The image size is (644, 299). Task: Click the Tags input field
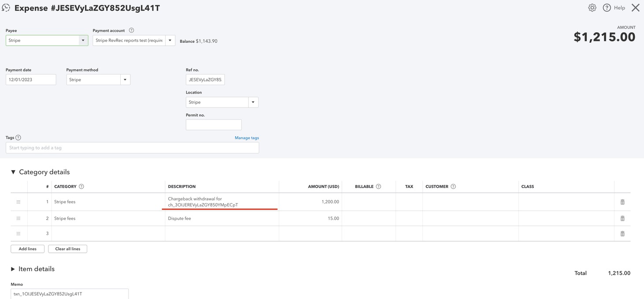132,148
